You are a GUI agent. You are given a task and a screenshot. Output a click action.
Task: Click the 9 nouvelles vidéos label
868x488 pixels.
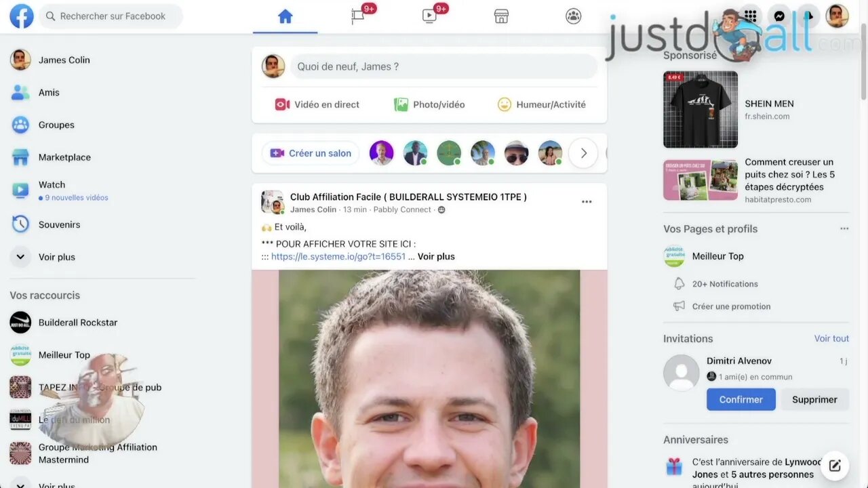coord(74,198)
